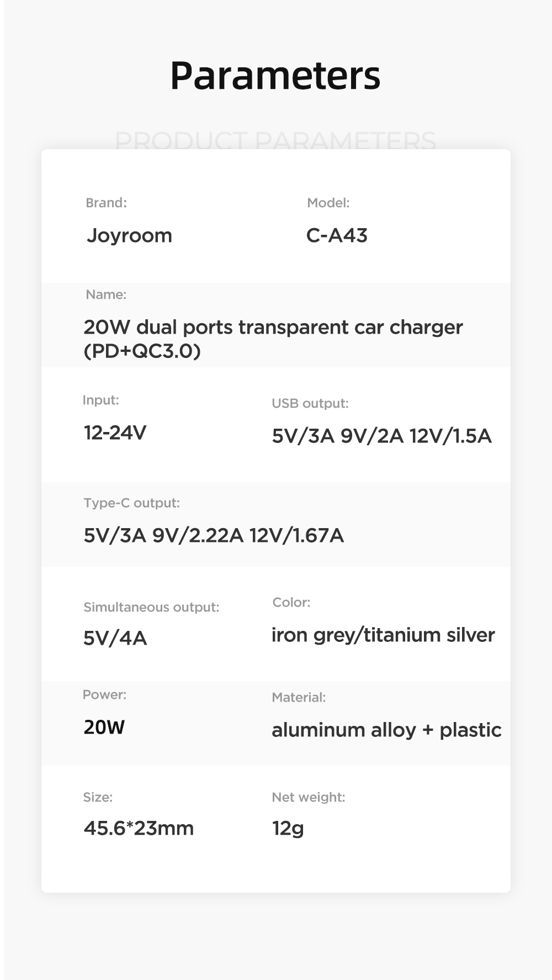Click the Parameters heading

(x=275, y=75)
